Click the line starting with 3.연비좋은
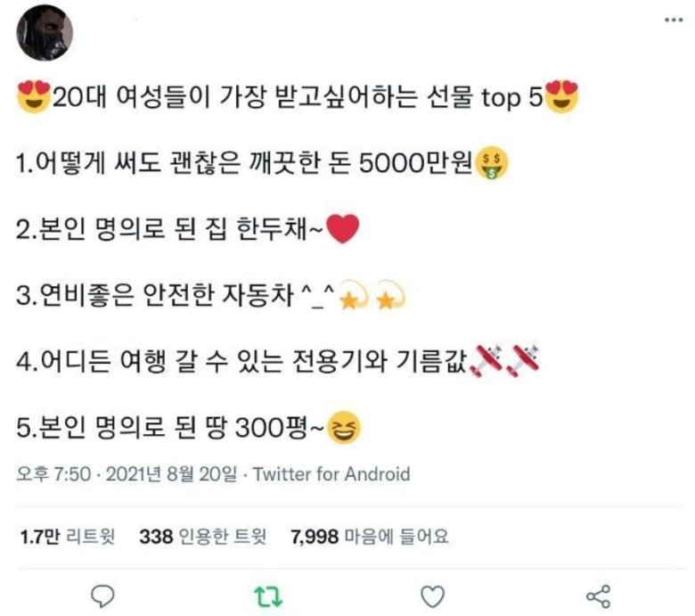The width and height of the screenshot is (695, 616). 211,295
